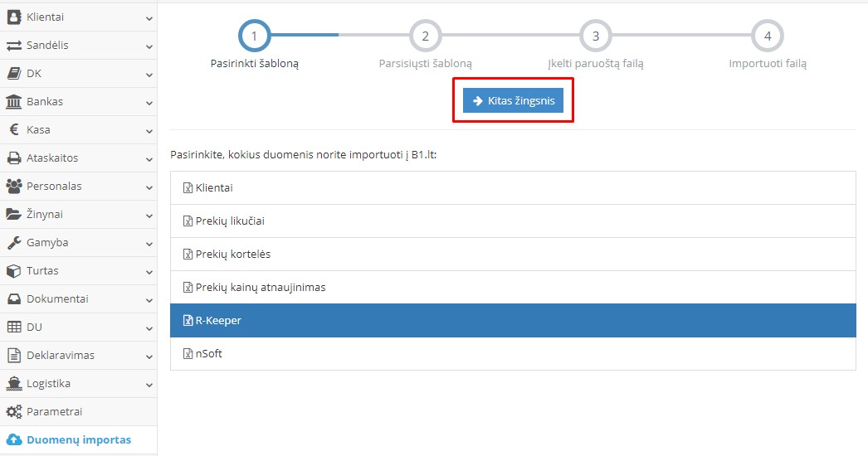Click the Gamyba wrench icon
The width and height of the screenshot is (868, 456).
click(x=14, y=243)
